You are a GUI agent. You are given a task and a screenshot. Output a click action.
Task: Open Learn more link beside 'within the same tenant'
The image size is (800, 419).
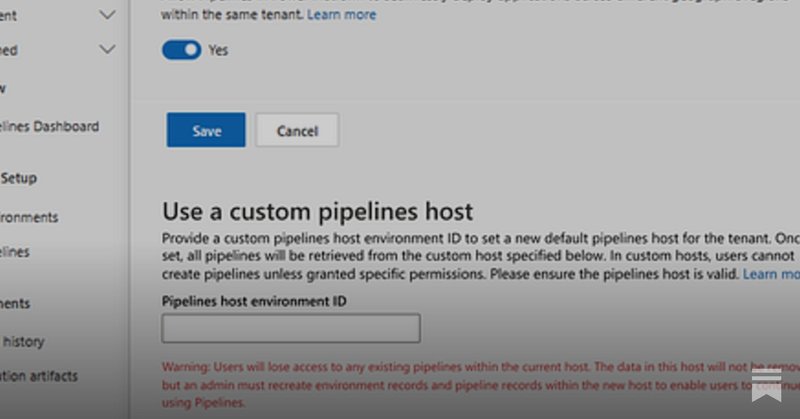341,15
